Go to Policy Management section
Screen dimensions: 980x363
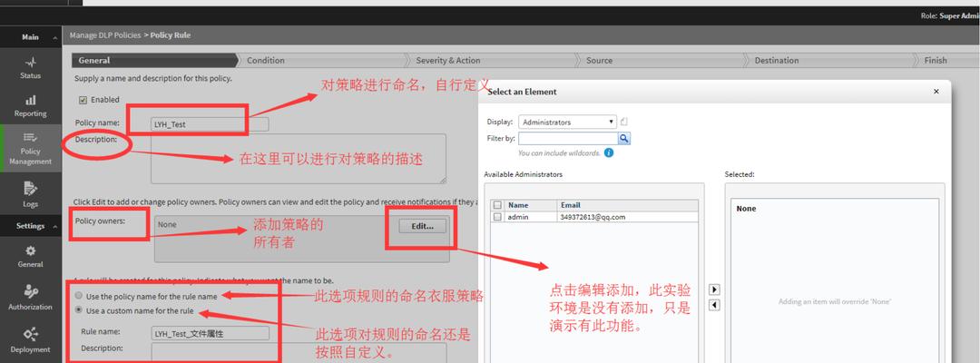point(30,149)
